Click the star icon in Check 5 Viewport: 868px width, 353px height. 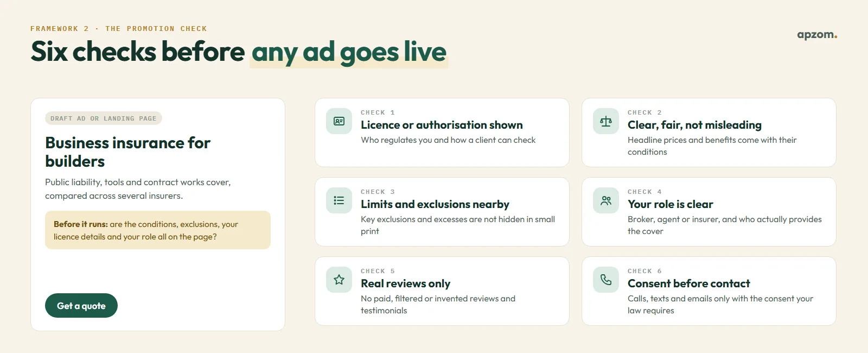tap(339, 280)
